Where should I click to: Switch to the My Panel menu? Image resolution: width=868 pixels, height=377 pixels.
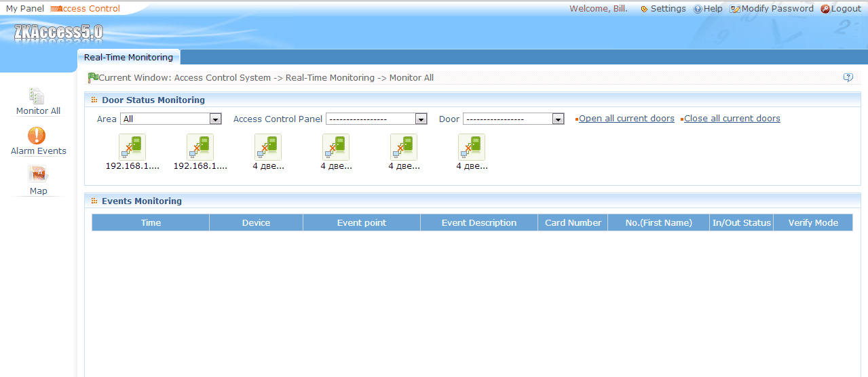click(25, 9)
